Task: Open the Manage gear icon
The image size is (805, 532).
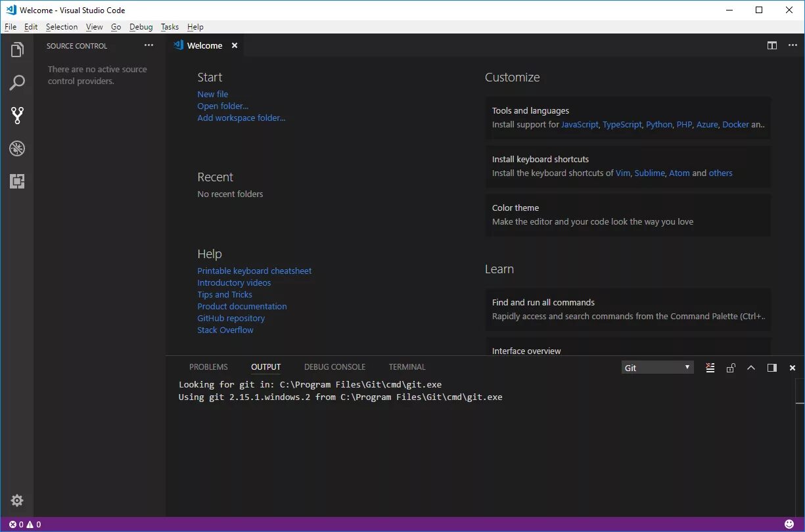Action: click(17, 500)
